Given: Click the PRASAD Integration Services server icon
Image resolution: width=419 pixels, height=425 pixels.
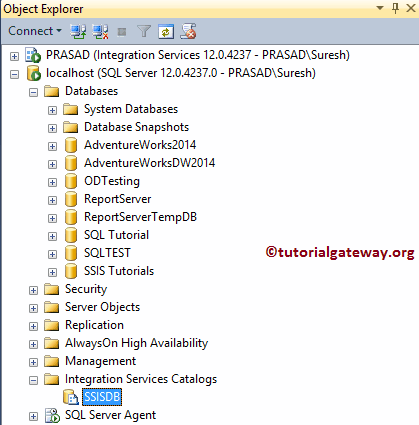Looking at the screenshot, I should pyautogui.click(x=33, y=55).
